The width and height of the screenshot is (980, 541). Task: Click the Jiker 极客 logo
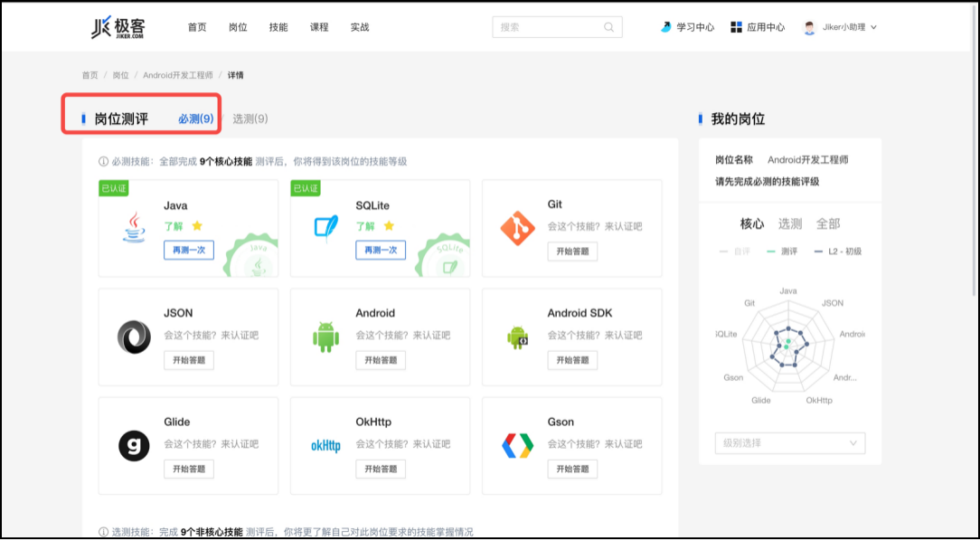(x=118, y=27)
